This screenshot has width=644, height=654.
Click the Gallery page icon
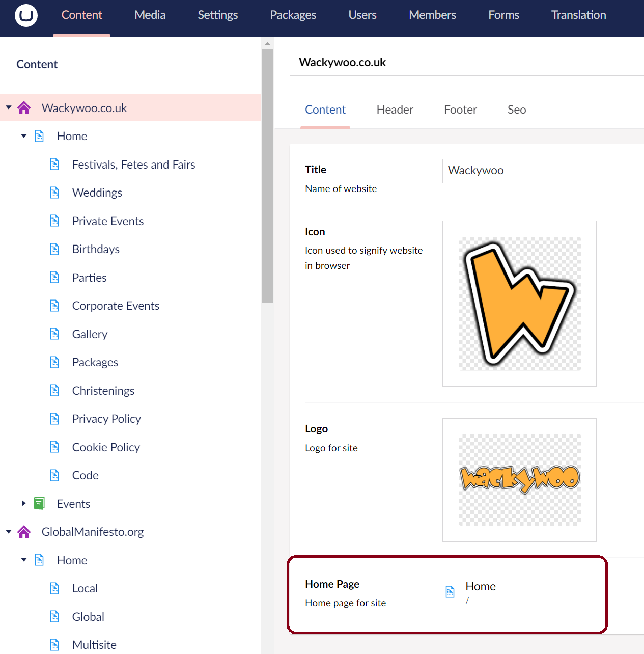pyautogui.click(x=54, y=334)
